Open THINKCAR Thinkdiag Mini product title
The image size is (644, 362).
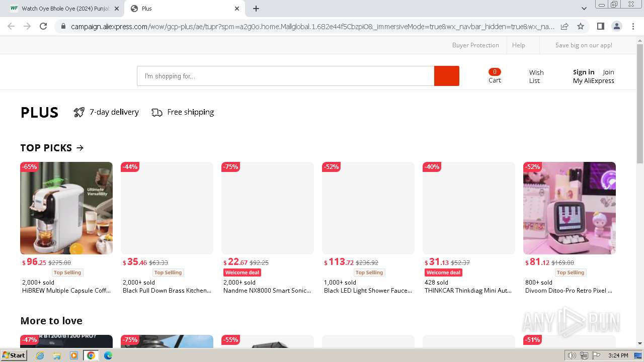point(468,291)
